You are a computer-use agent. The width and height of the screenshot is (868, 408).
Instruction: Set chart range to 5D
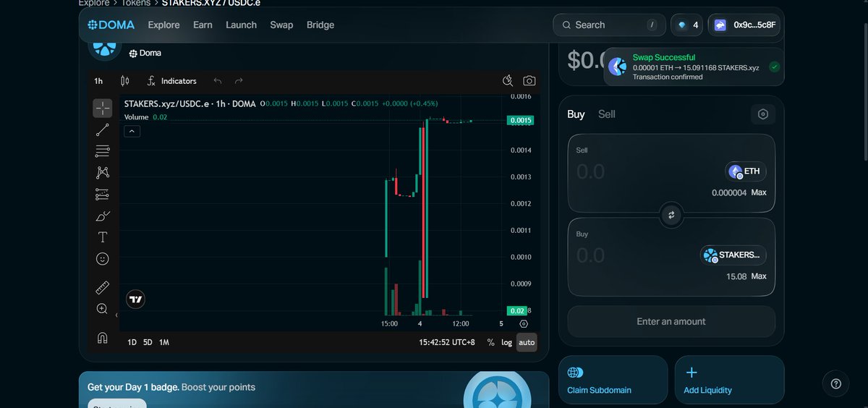148,342
